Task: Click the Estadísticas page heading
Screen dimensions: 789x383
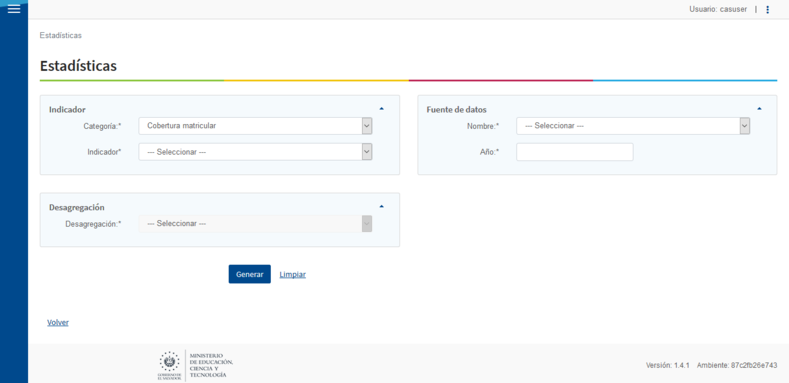Action: click(x=78, y=65)
